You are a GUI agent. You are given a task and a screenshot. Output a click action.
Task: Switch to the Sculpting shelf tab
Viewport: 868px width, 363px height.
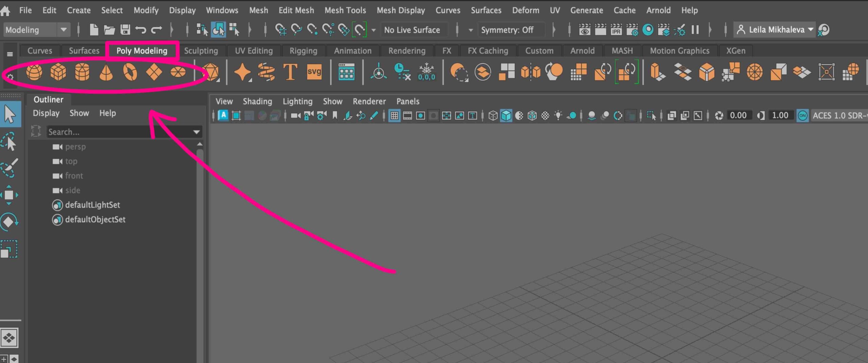click(201, 51)
